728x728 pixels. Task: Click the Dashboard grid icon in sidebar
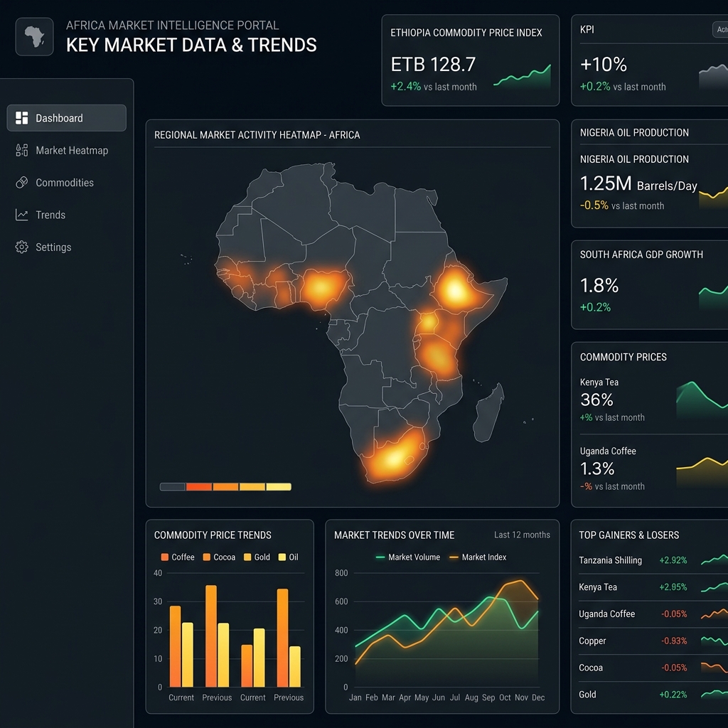[22, 118]
